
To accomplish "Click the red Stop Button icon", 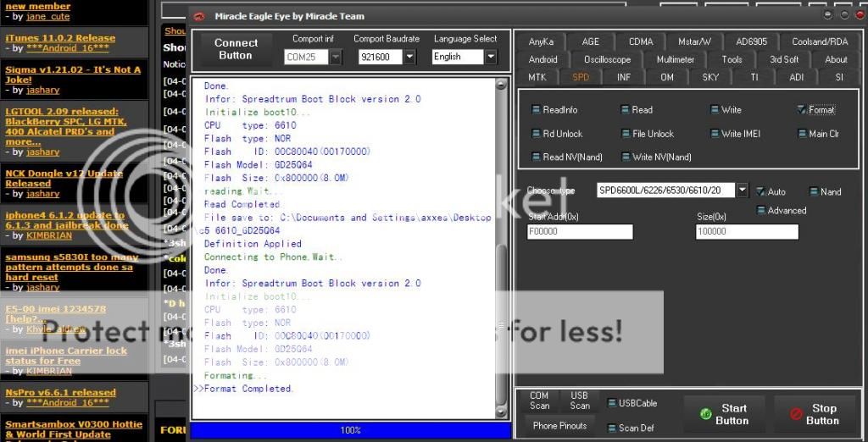I will coord(797,413).
